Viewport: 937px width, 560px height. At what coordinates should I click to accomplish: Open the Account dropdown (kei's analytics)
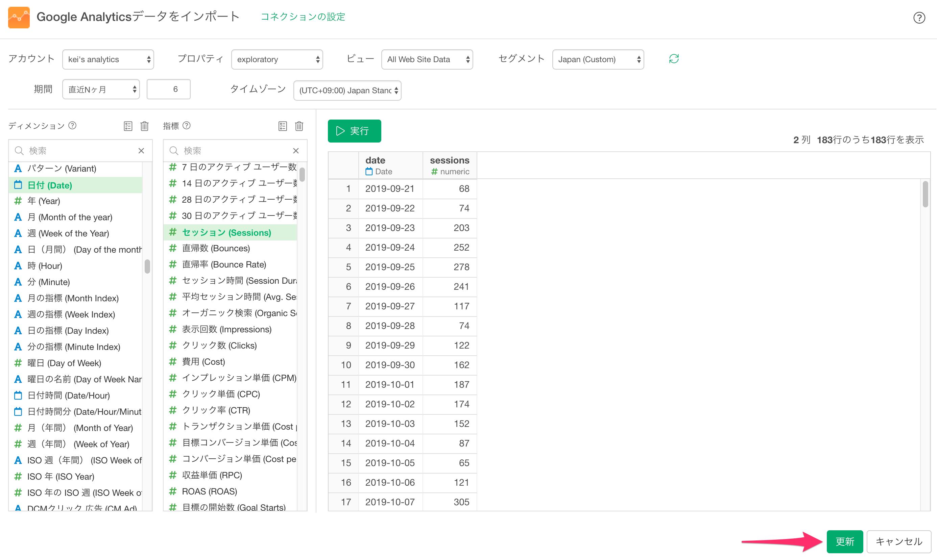[108, 59]
